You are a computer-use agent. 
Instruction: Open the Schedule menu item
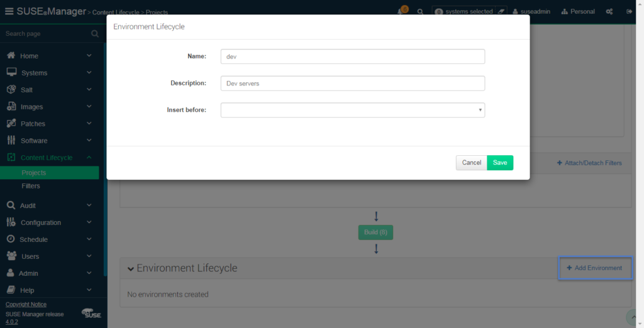tap(34, 239)
